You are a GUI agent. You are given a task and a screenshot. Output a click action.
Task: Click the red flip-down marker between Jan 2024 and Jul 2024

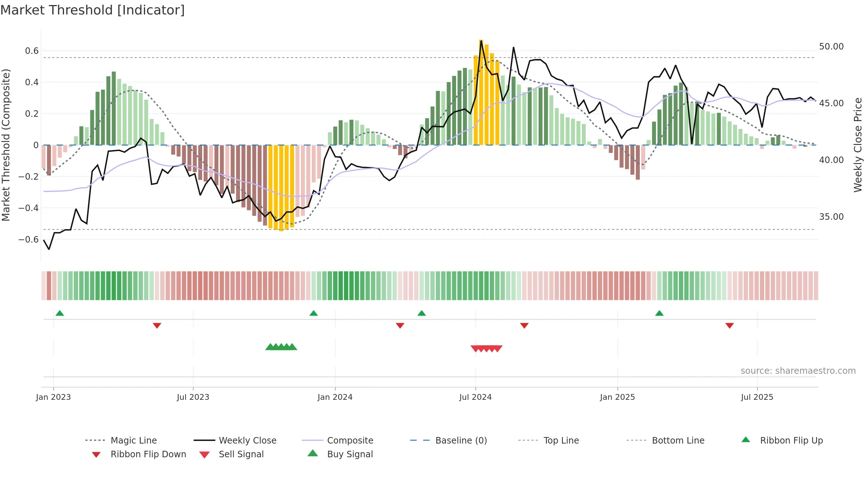[x=400, y=326]
